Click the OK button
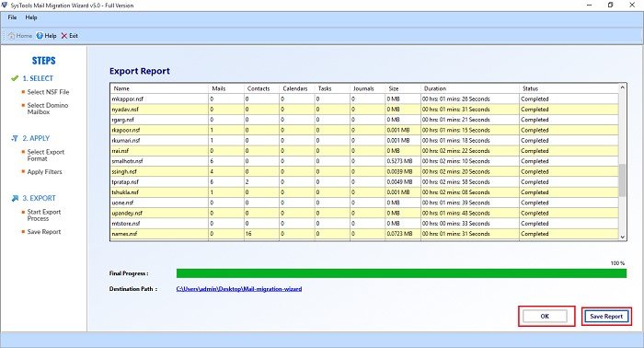Image resolution: width=644 pixels, height=348 pixels. coord(545,316)
